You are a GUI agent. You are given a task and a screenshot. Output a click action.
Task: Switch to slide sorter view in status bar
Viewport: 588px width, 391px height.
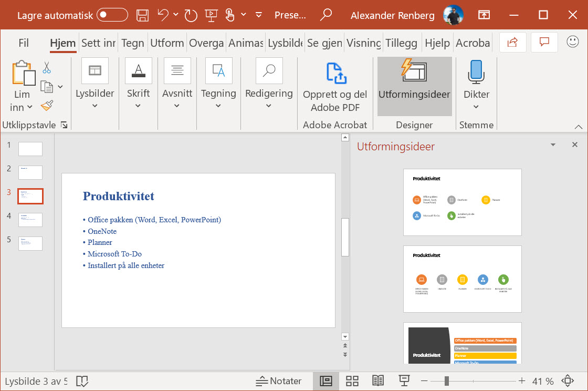pyautogui.click(x=352, y=380)
